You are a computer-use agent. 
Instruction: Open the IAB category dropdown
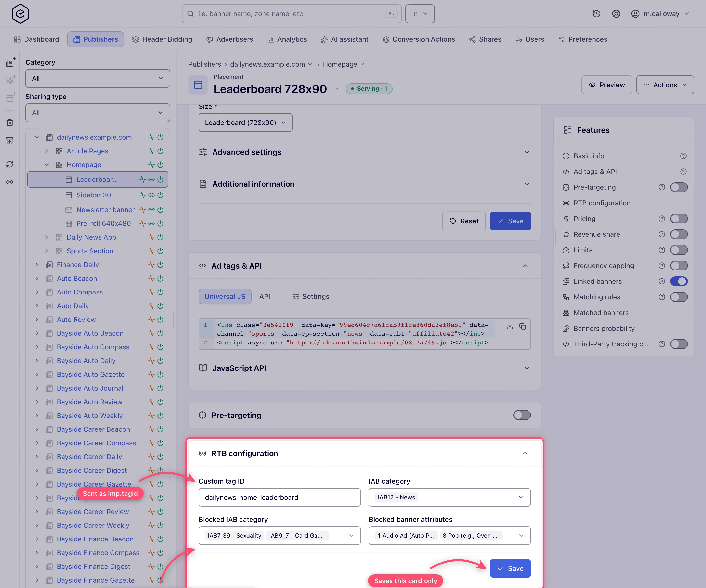tap(450, 497)
